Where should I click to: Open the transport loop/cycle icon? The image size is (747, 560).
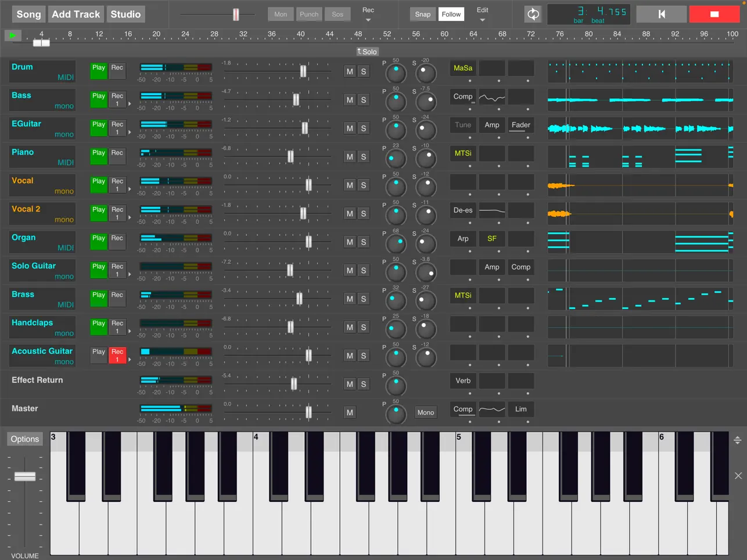pyautogui.click(x=533, y=14)
